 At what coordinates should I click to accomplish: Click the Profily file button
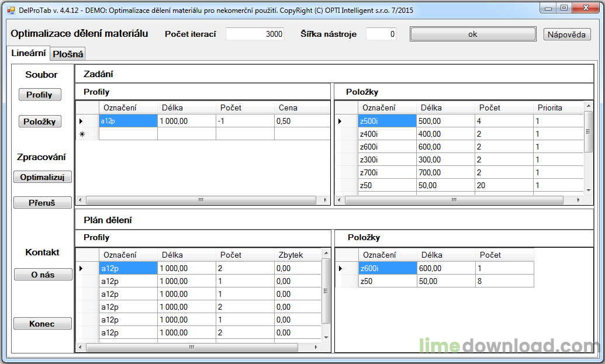[39, 95]
